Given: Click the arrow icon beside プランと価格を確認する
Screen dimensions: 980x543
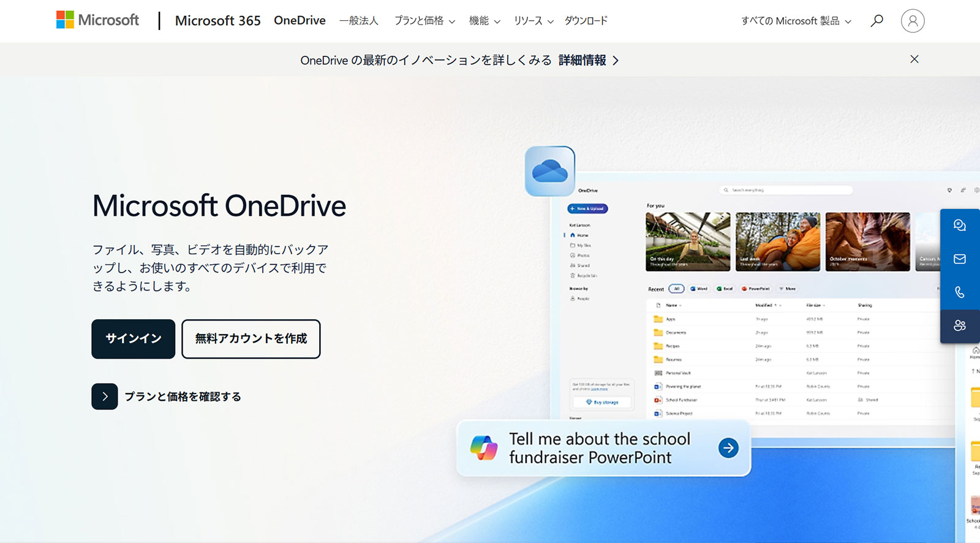Looking at the screenshot, I should (x=105, y=397).
